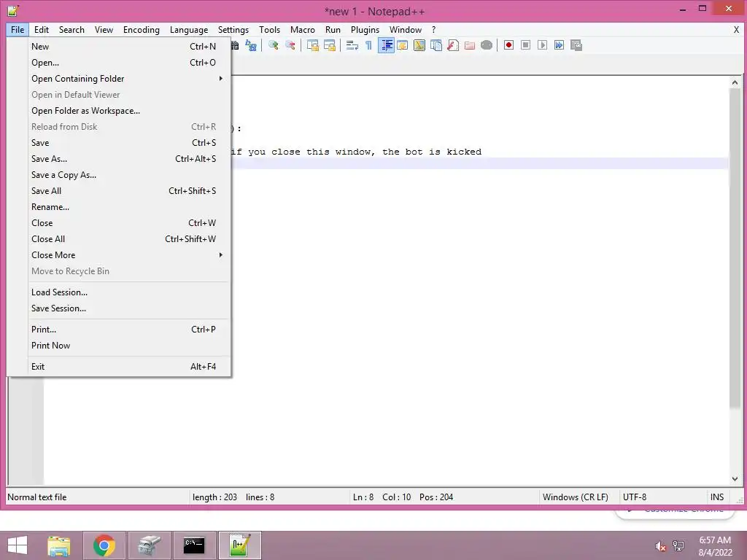This screenshot has height=560, width=747.
Task: Select Save Session... menu entry
Action: [124, 308]
